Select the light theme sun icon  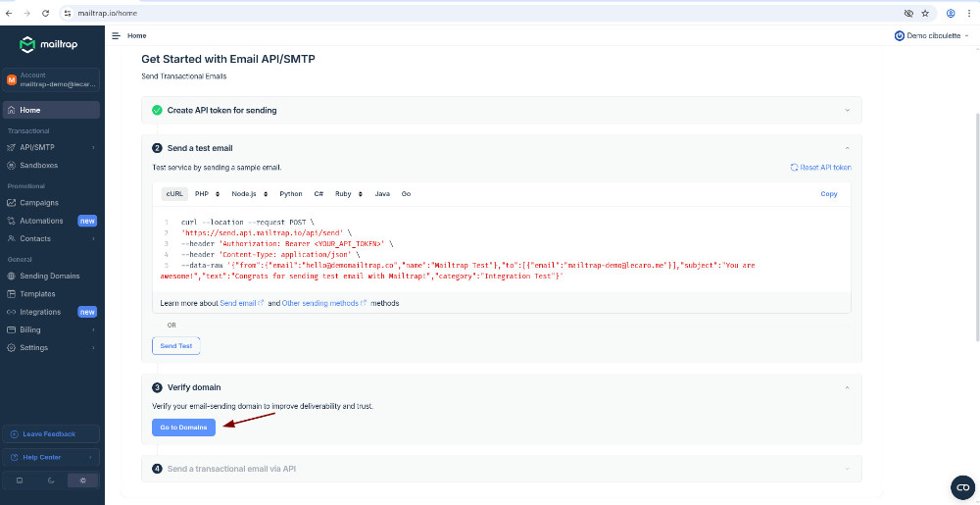(83, 480)
